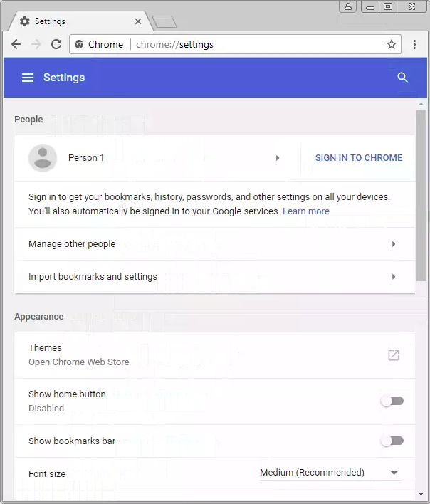Reload the page with the refresh icon

click(56, 44)
